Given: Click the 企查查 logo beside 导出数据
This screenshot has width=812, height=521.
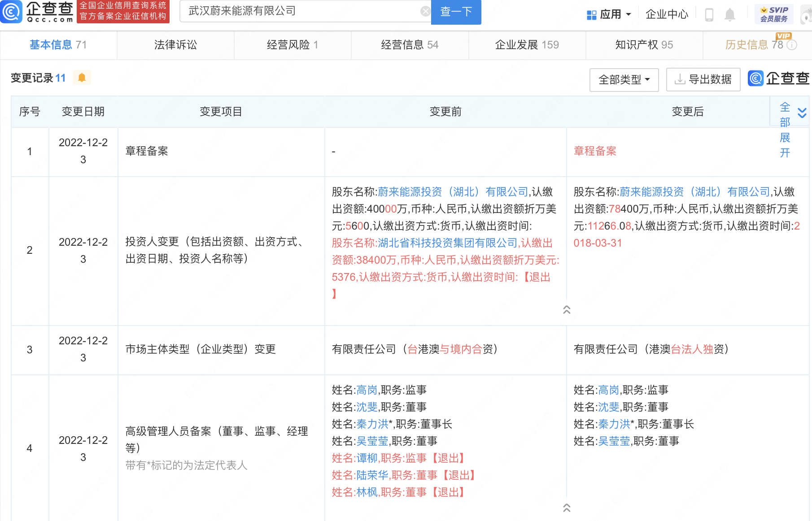Looking at the screenshot, I should 778,78.
